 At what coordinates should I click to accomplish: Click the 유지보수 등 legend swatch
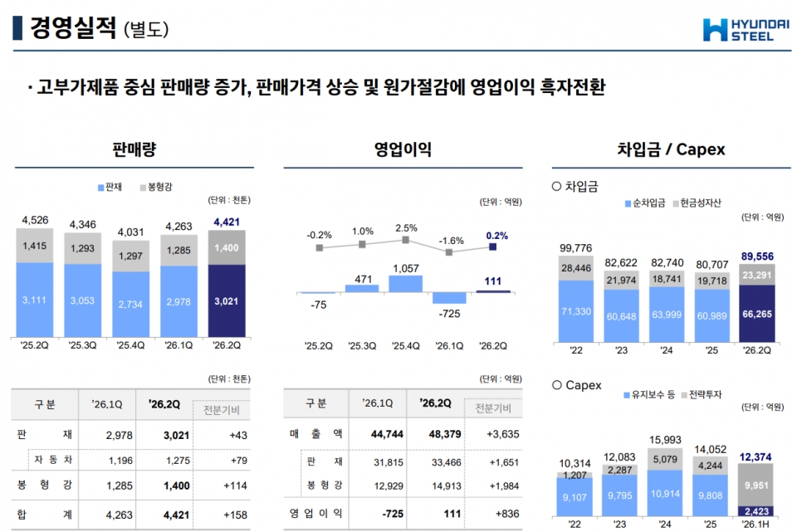(x=627, y=395)
